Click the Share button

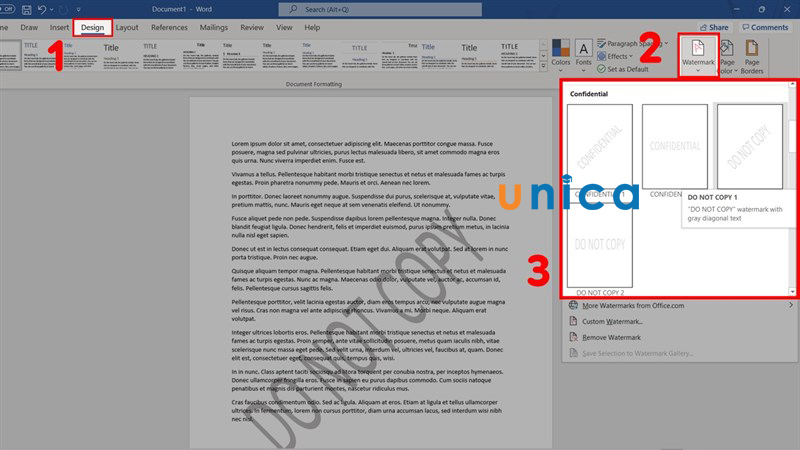(x=711, y=27)
